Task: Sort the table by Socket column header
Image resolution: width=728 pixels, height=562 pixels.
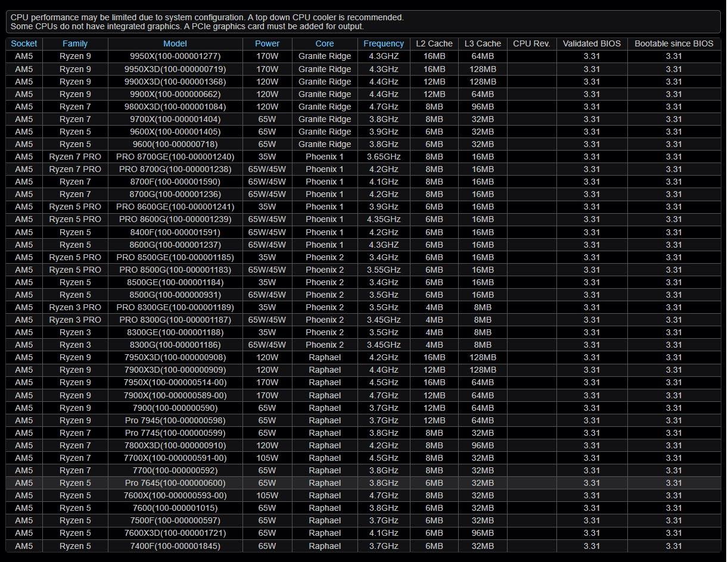Action: (x=24, y=43)
